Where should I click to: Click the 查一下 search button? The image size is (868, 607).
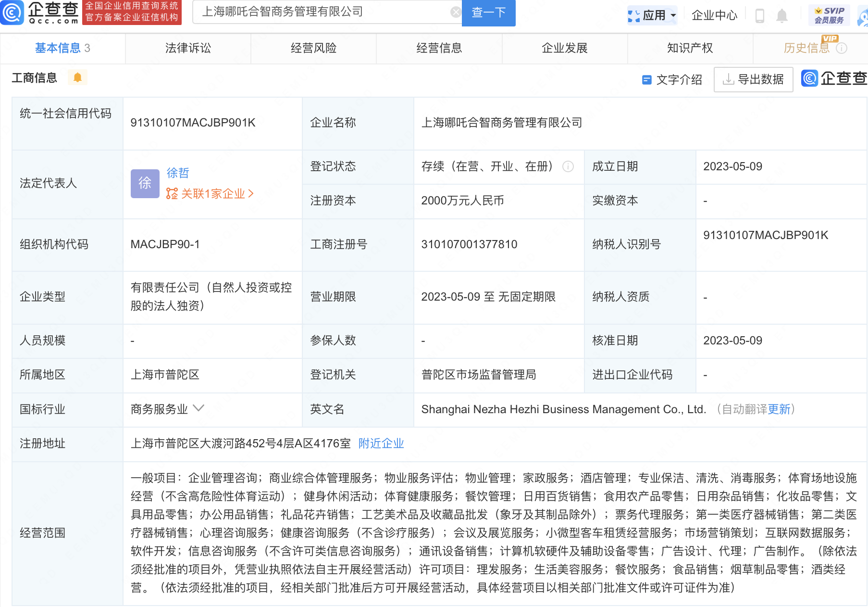(x=489, y=13)
